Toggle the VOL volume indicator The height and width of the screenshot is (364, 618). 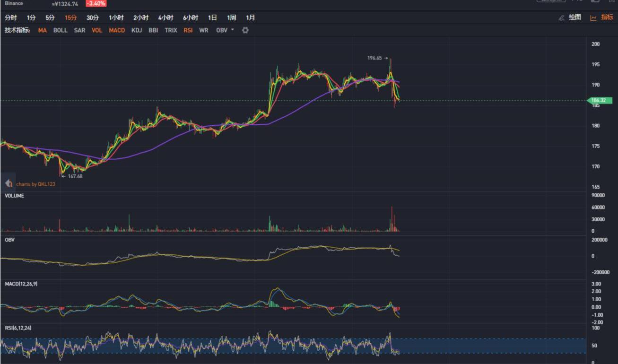(97, 30)
